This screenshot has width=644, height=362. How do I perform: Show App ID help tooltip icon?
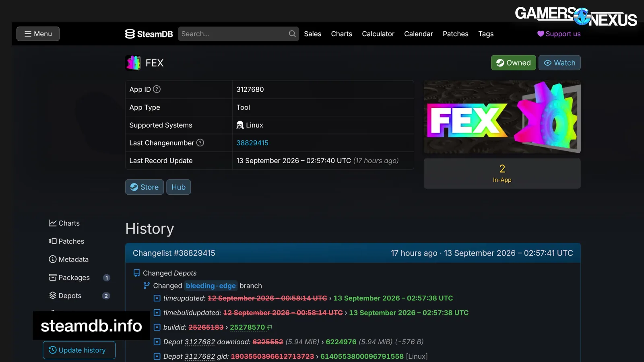(x=157, y=89)
